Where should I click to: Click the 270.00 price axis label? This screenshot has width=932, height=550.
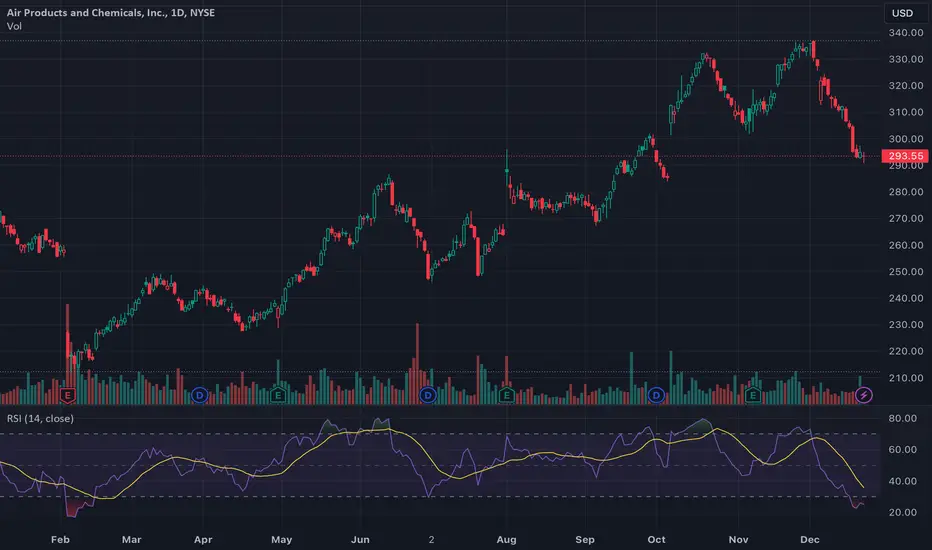click(906, 219)
